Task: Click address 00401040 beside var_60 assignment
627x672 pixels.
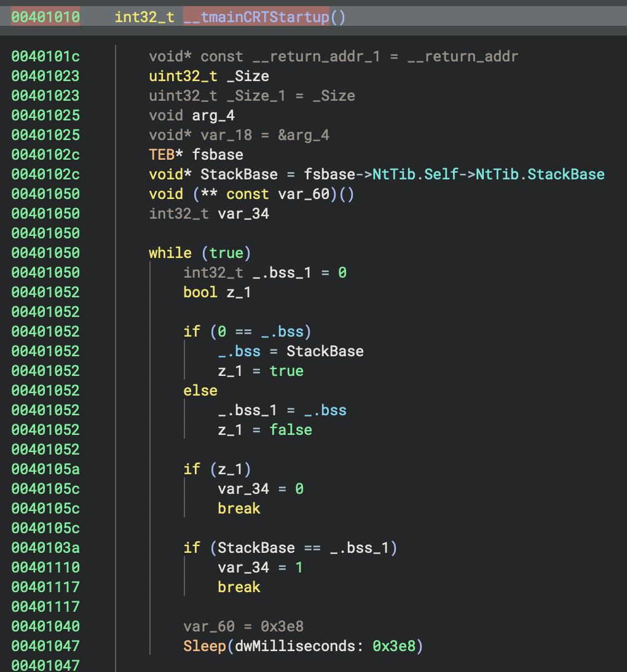Action: (45, 627)
